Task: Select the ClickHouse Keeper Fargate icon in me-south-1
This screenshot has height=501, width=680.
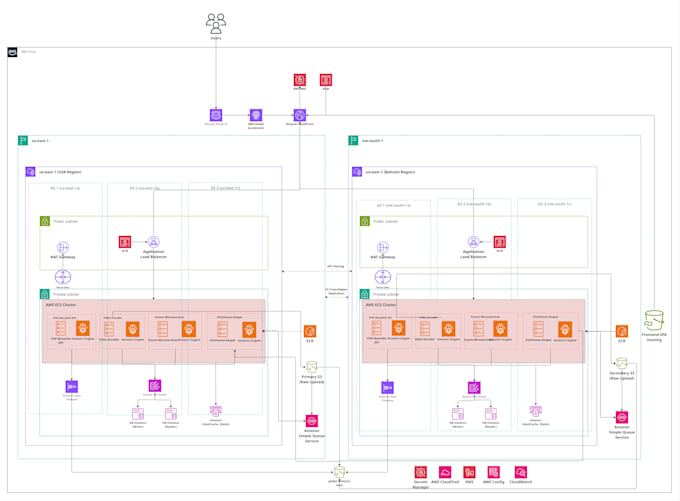Action: tap(565, 329)
